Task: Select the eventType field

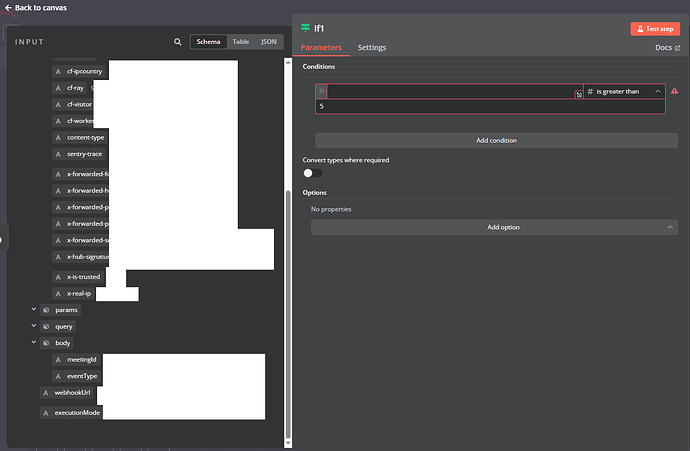Action: (x=77, y=376)
